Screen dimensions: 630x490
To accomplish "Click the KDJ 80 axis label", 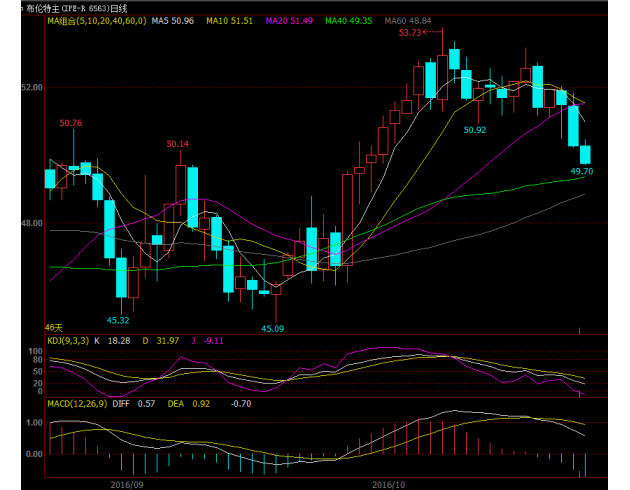I will tap(38, 360).
